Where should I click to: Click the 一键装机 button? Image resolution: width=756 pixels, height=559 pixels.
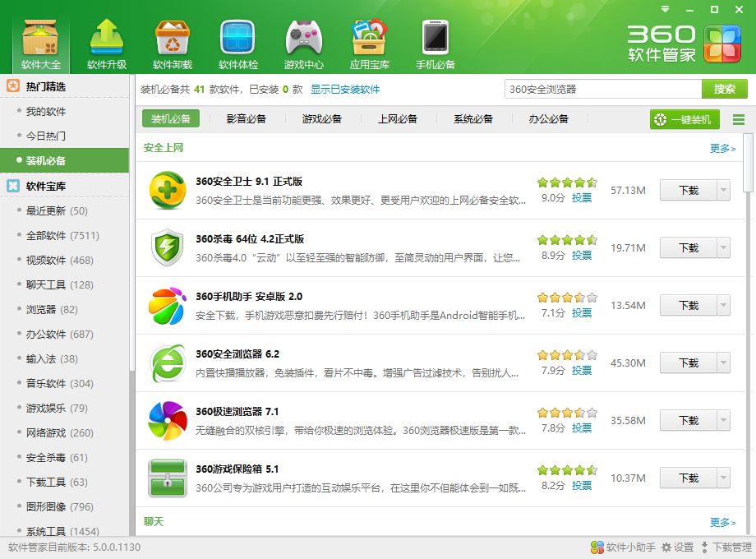click(x=685, y=119)
